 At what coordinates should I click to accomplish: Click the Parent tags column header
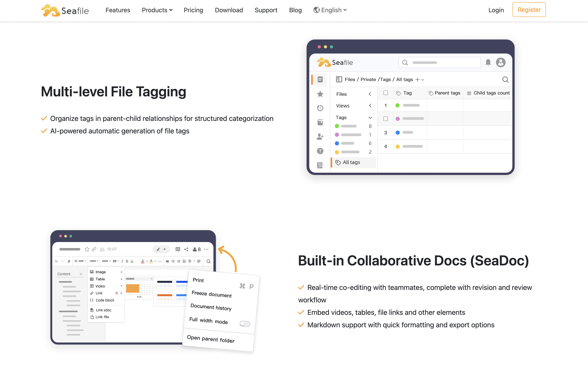(x=445, y=93)
